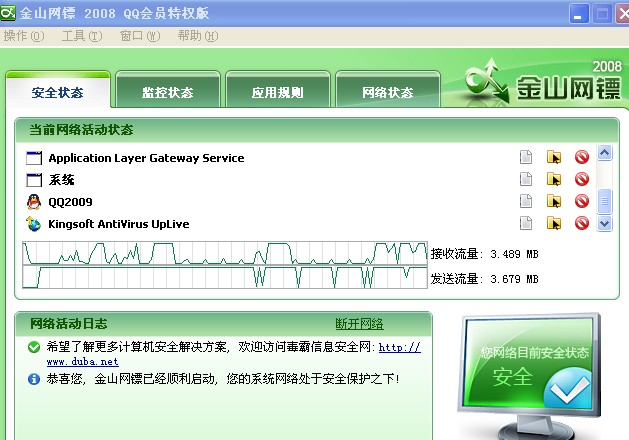Click the security status monitor image
Viewport: 629px width, 440px height.
[530, 375]
